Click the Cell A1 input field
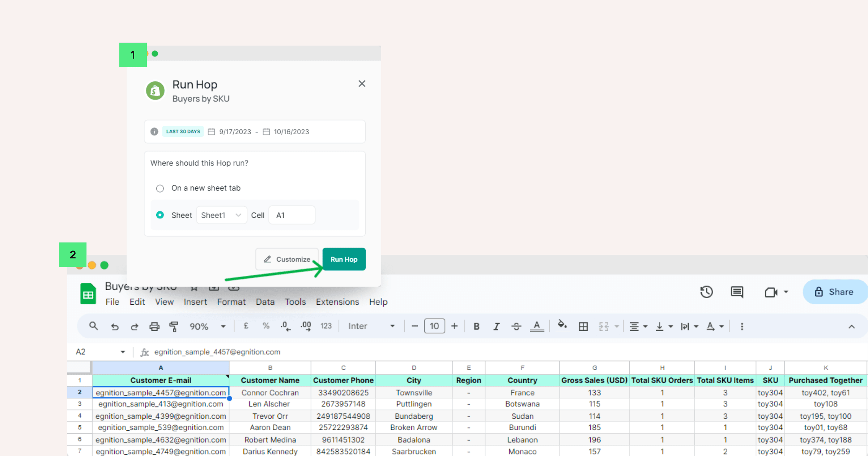868x456 pixels. [x=292, y=215]
